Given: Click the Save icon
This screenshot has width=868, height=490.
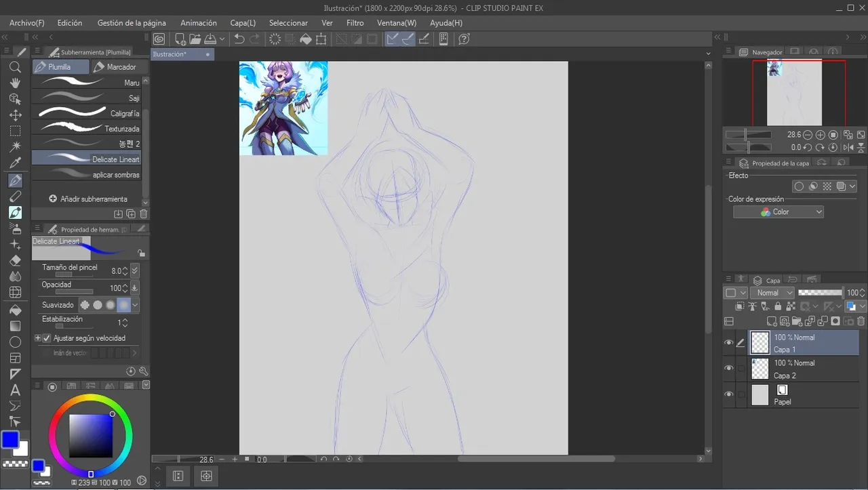Looking at the screenshot, I should 210,39.
